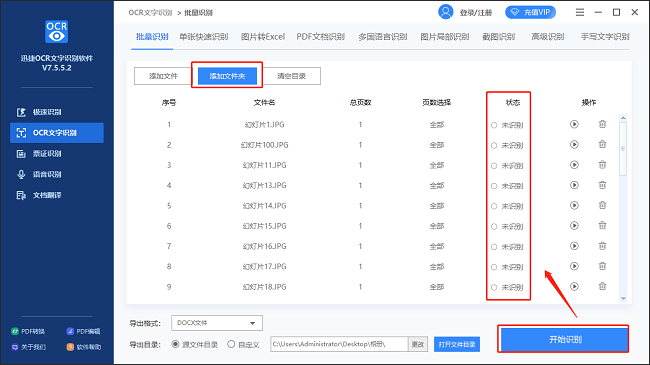Start recognition for 幻灯片13.JPG row

[574, 185]
